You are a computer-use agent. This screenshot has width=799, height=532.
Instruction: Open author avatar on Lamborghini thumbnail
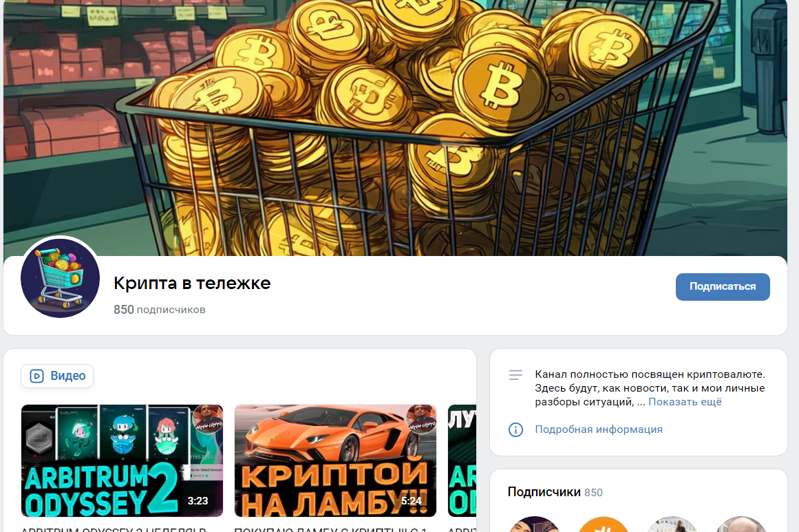coord(421,419)
